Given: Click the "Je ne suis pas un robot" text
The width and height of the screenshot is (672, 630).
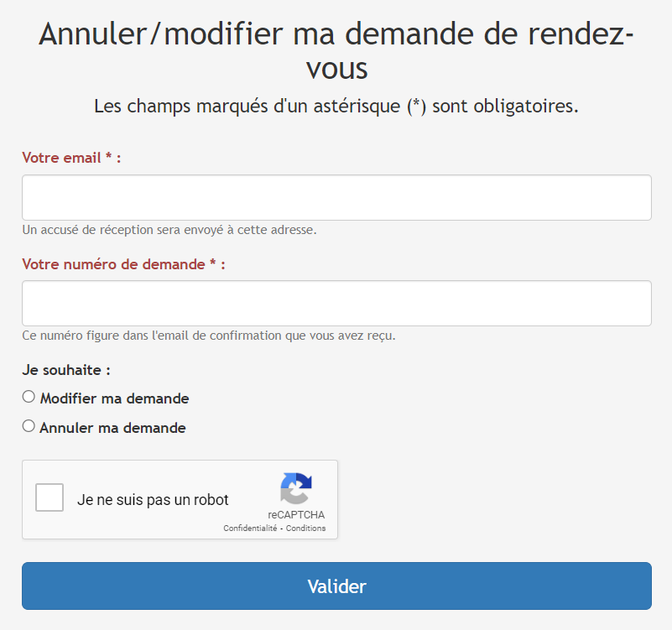Looking at the screenshot, I should click(153, 500).
